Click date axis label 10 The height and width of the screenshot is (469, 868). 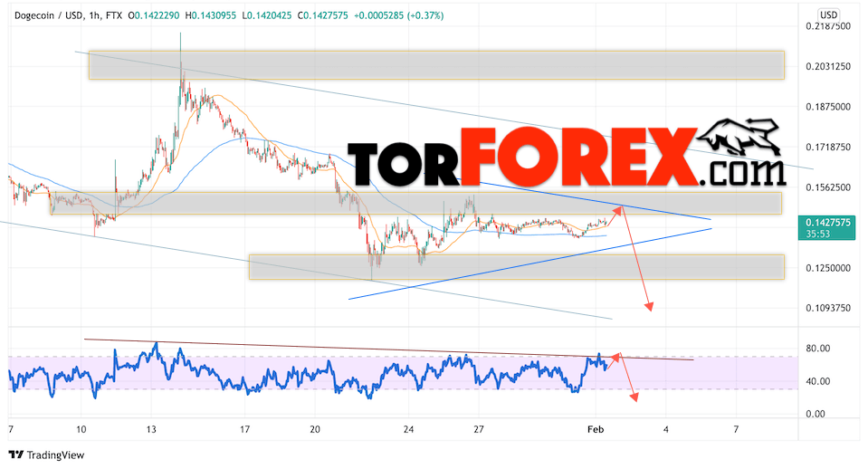81,429
